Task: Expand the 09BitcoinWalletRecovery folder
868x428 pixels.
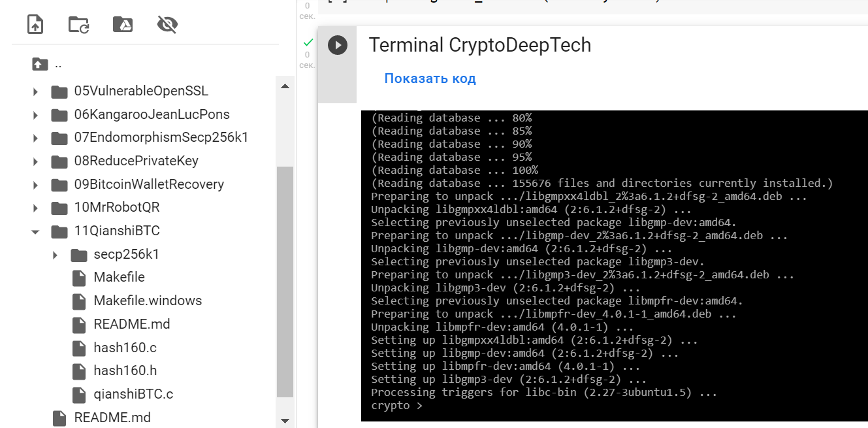Action: pyautogui.click(x=35, y=185)
